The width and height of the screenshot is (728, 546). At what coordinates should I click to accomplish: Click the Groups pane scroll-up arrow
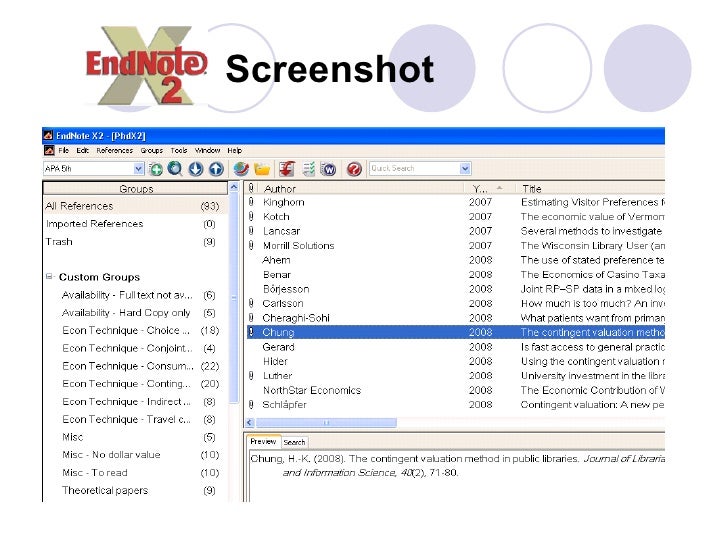tap(234, 187)
